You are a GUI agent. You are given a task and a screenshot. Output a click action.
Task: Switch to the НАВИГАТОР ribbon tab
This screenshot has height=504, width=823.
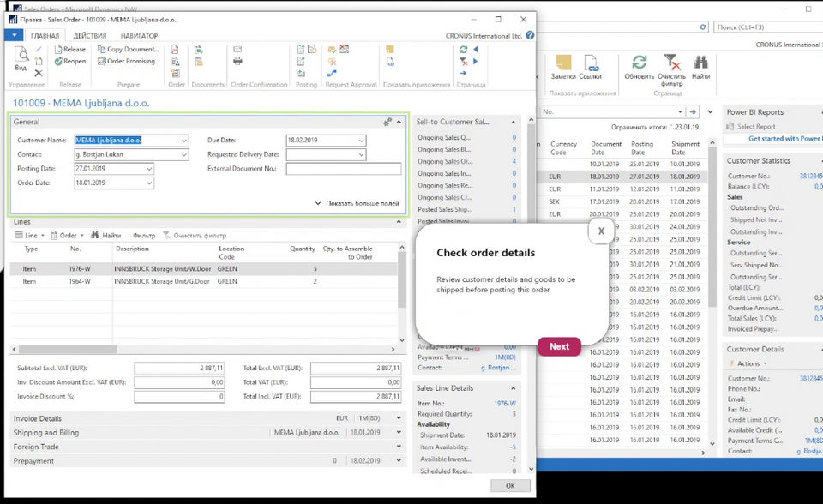pyautogui.click(x=139, y=36)
